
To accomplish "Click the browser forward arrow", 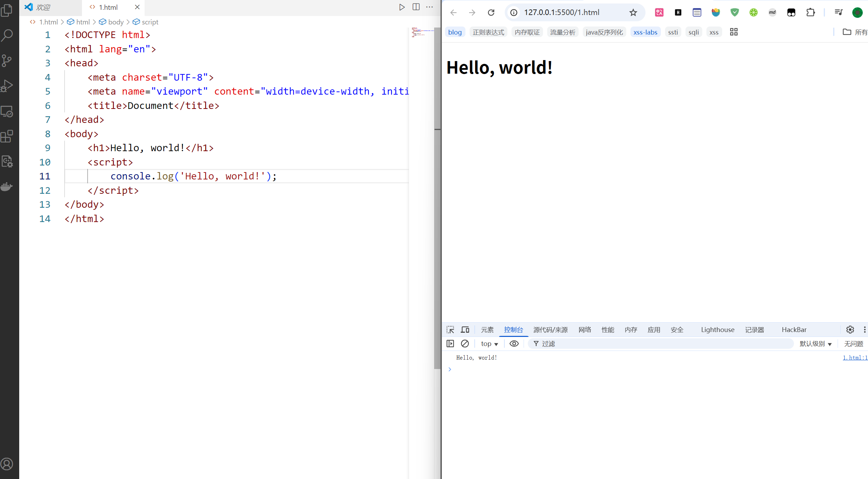I will pyautogui.click(x=472, y=13).
